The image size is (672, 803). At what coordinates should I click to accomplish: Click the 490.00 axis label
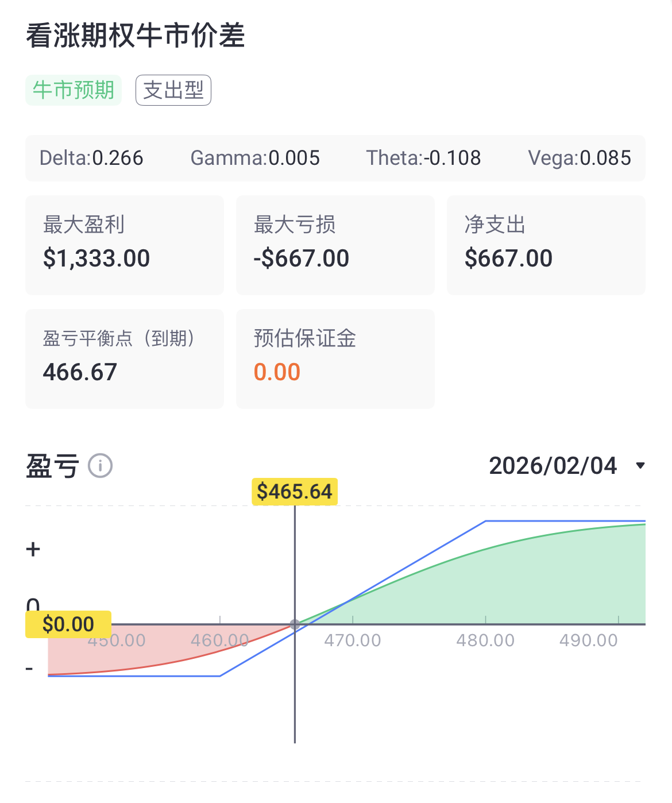pyautogui.click(x=589, y=640)
